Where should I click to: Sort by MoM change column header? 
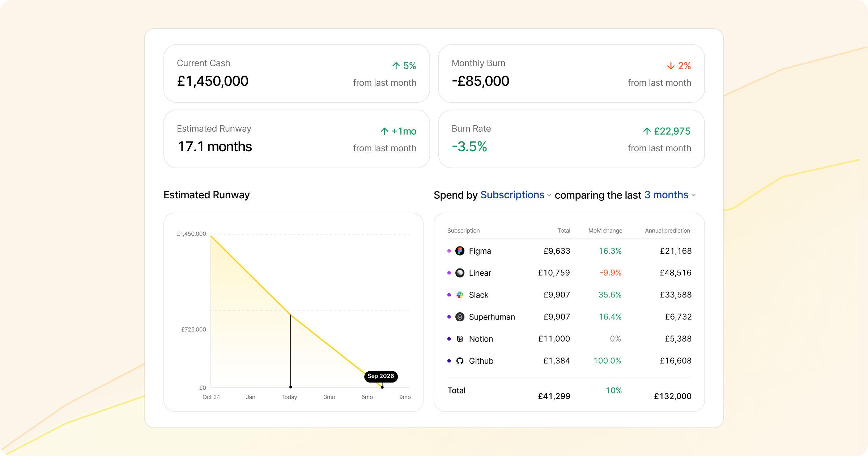(x=605, y=231)
